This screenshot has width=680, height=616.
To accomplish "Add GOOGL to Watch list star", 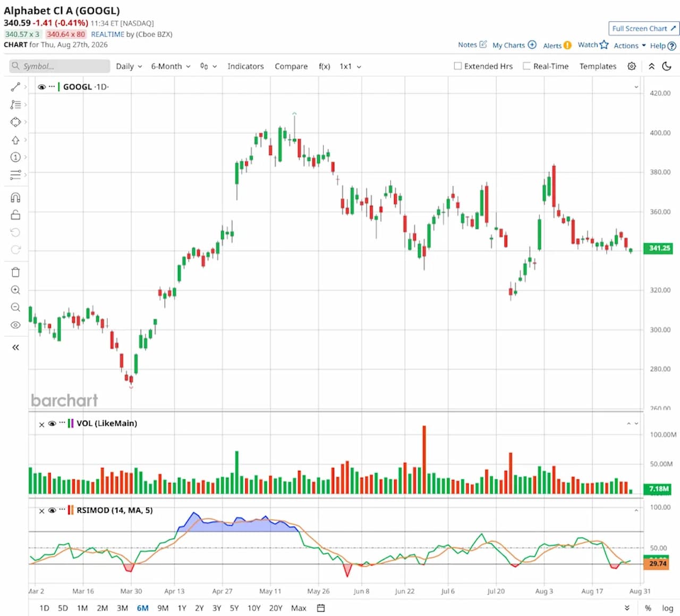I will coord(604,45).
